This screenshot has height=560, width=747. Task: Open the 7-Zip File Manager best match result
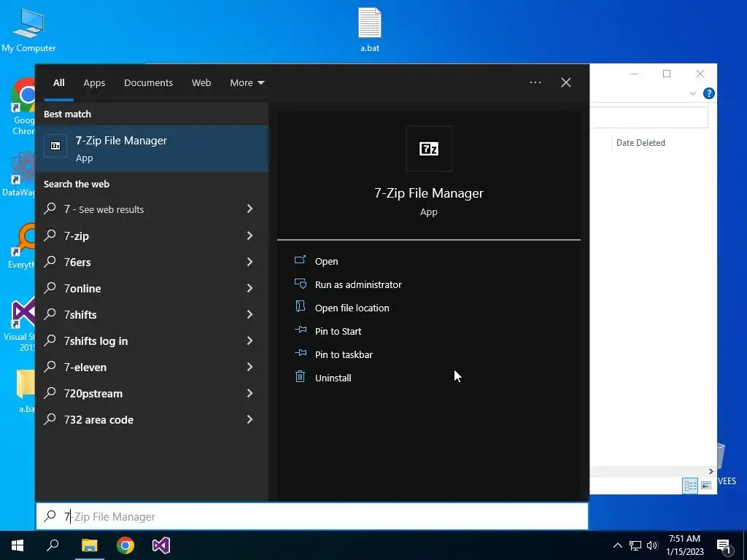(152, 149)
